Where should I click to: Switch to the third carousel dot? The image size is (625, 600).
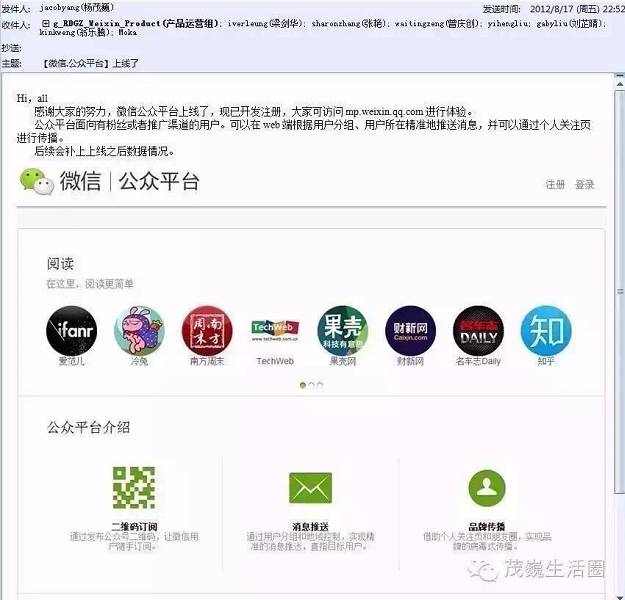[320, 385]
